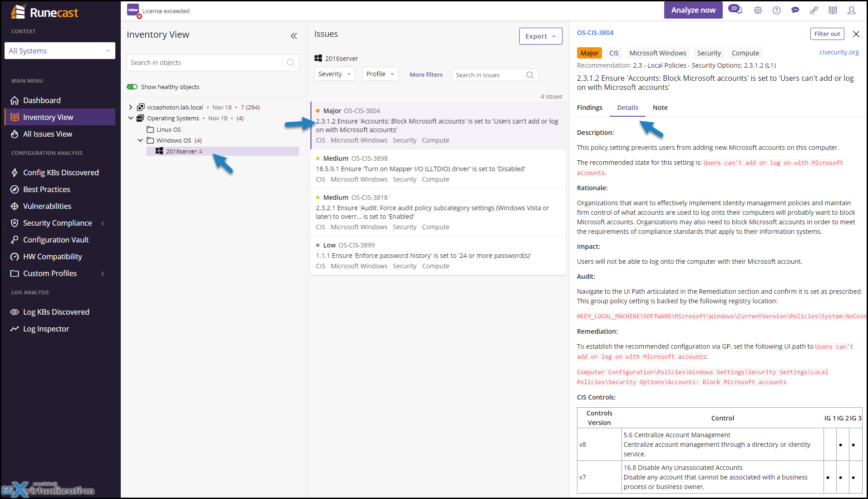Open Log KBs Discovered
Image resolution: width=868 pixels, height=499 pixels.
(60, 312)
